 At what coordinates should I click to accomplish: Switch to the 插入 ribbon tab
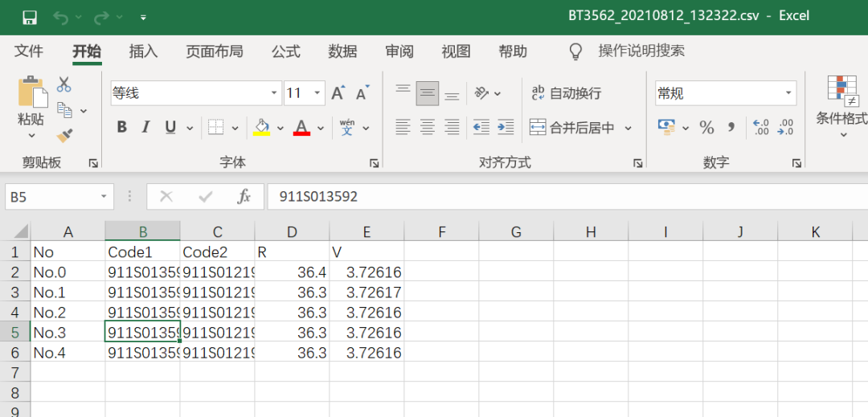143,51
